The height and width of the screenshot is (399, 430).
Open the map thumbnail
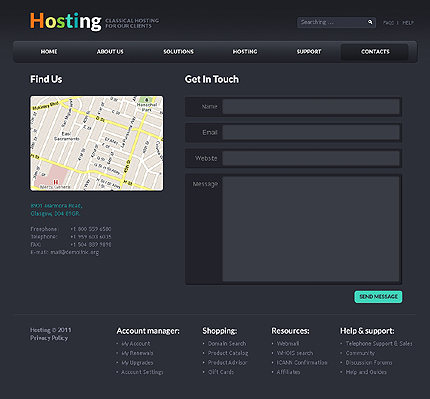[x=97, y=143]
